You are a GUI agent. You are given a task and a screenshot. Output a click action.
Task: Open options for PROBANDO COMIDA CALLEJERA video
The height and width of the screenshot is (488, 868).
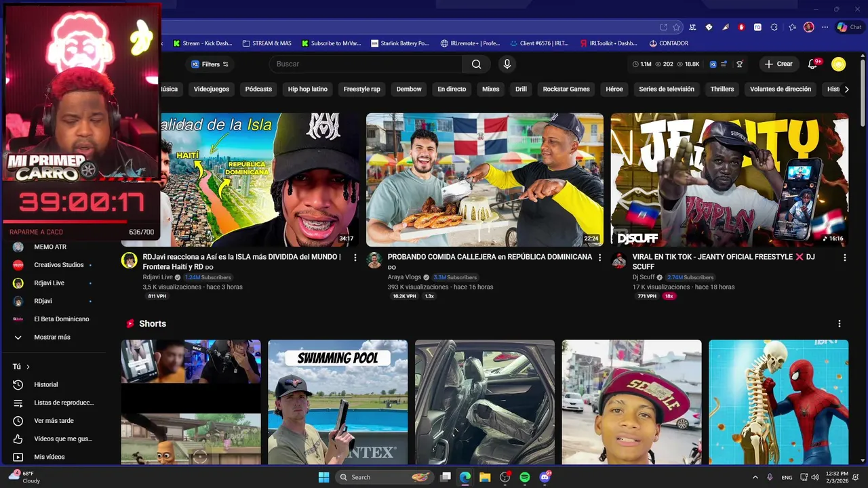(x=599, y=258)
